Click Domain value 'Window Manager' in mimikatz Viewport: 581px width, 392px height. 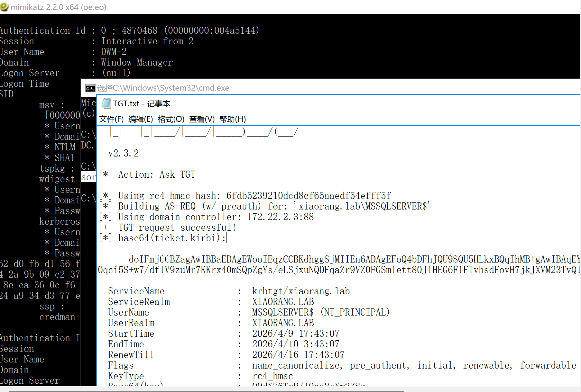coord(137,62)
